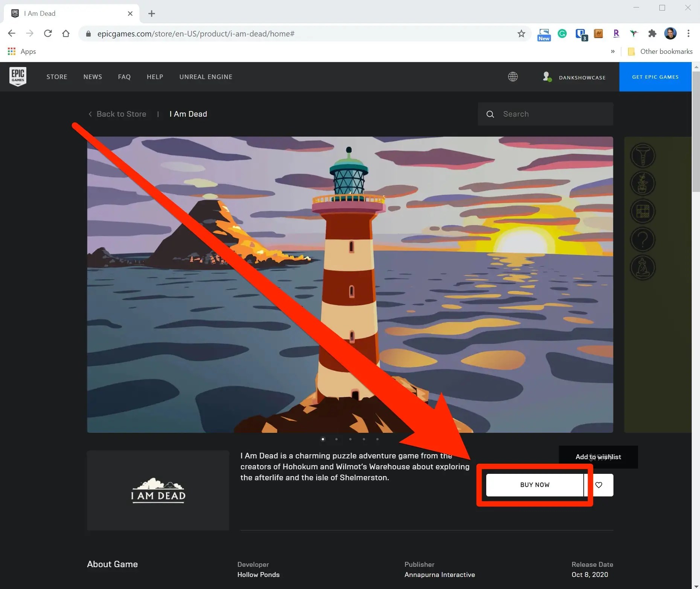
Task: Click in the store Search field
Action: pos(546,114)
